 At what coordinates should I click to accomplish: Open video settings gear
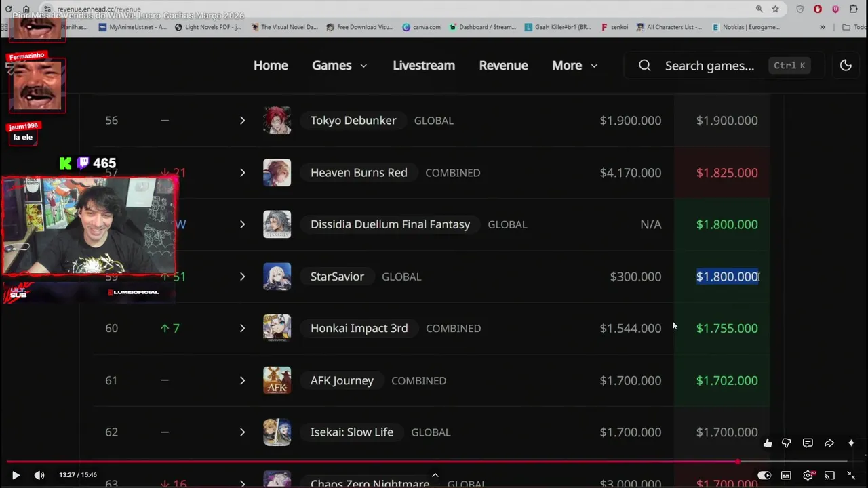pos(808,475)
